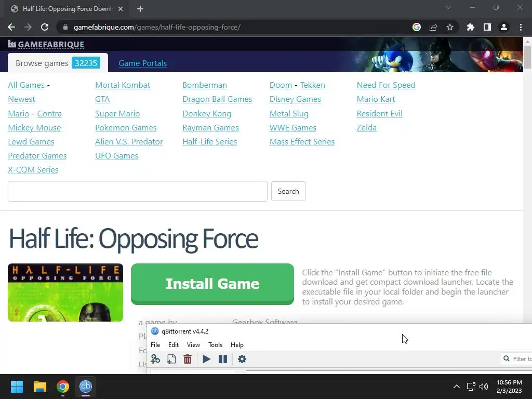Viewport: 532px width, 399px height.
Task: Open the Chrome profile avatar icon
Action: (x=504, y=27)
